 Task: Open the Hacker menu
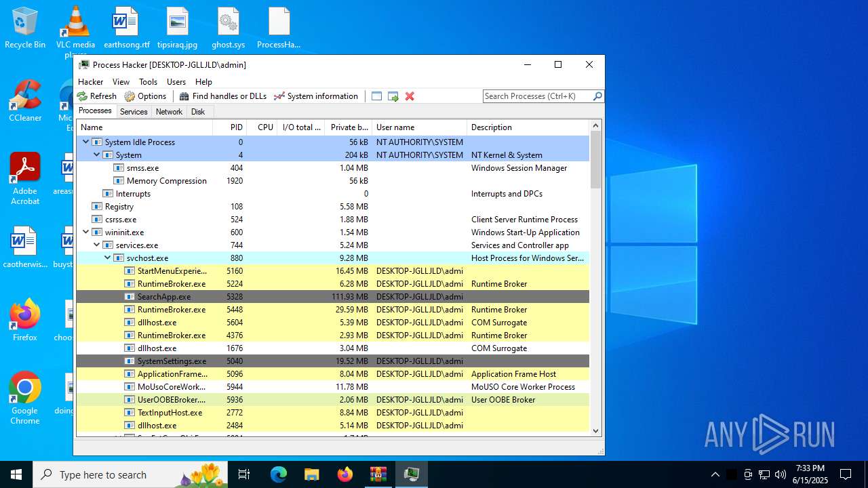(x=91, y=82)
